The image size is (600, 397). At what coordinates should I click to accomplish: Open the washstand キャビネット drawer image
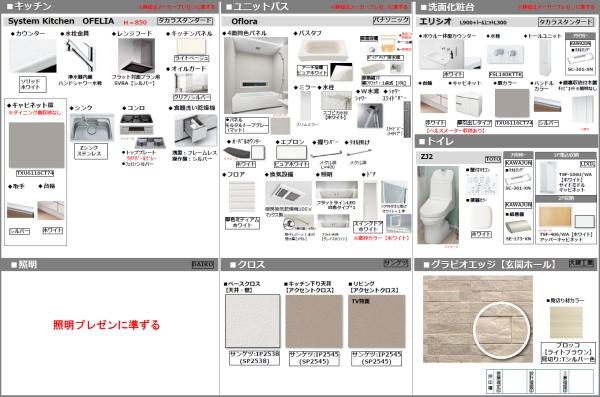click(x=469, y=105)
